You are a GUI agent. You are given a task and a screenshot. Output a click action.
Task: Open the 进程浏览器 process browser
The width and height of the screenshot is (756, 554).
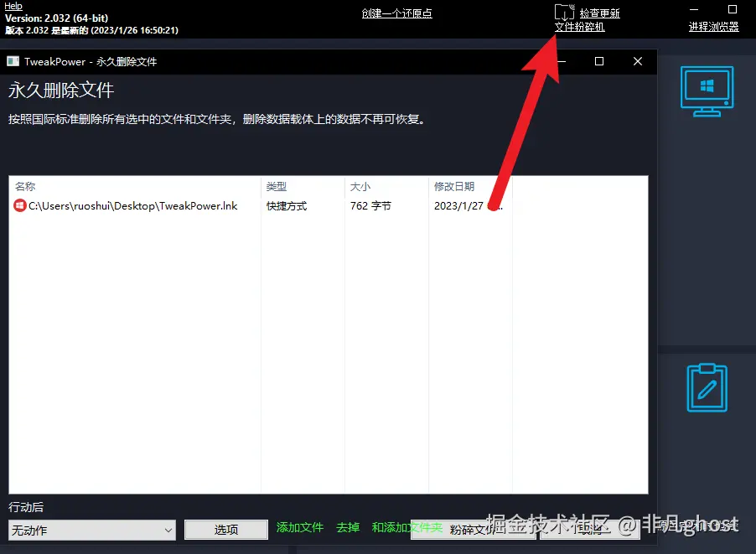pos(712,25)
